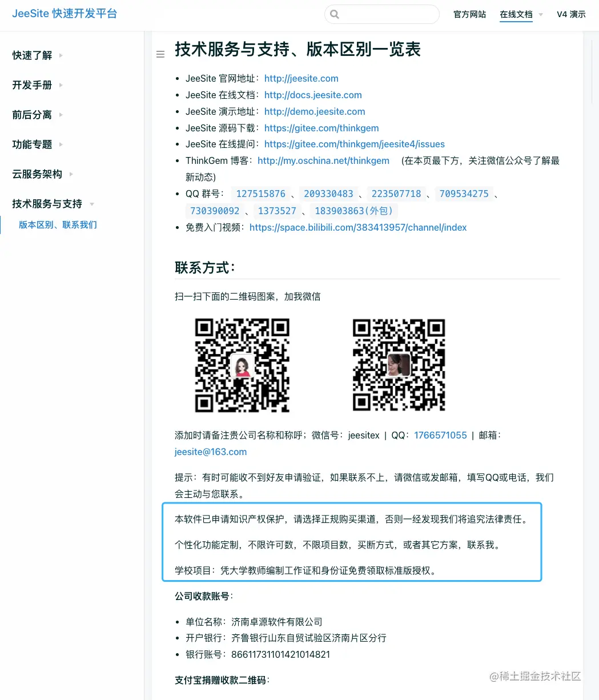Expand the 开发手册 sidebar section

point(38,85)
